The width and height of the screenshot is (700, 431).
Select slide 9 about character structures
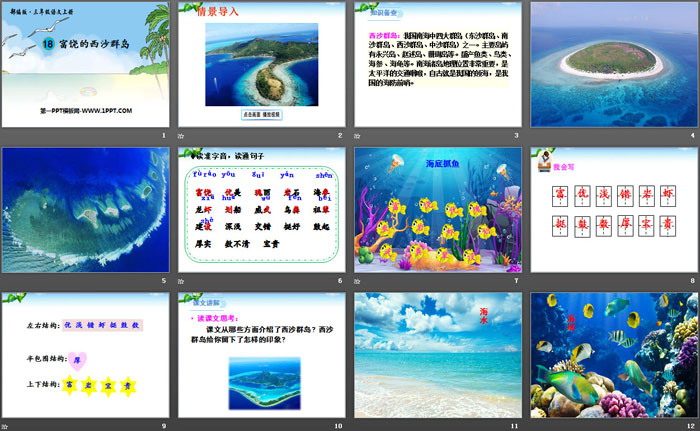click(x=86, y=355)
